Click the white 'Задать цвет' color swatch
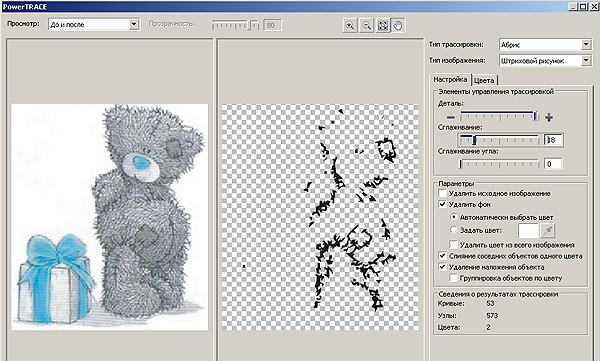This screenshot has height=361, width=600. [528, 230]
